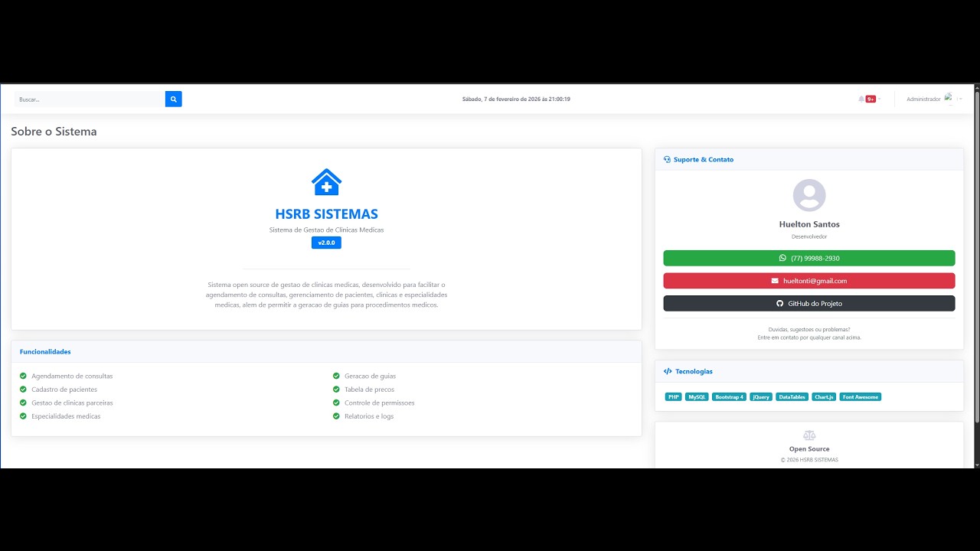Click the scrollbar up arrow

tap(976, 87)
